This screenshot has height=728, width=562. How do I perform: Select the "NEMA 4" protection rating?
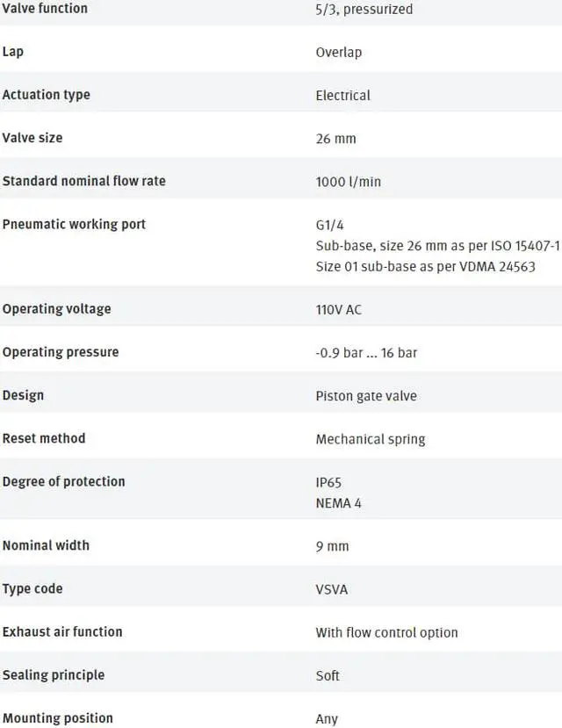338,503
